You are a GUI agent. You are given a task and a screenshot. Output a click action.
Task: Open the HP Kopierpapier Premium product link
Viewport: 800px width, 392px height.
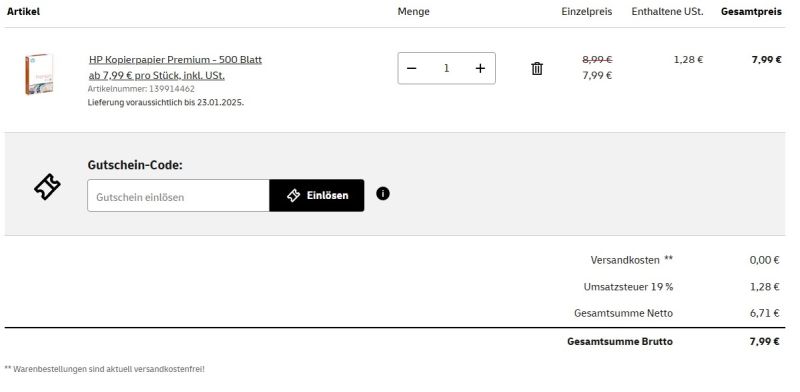point(175,60)
